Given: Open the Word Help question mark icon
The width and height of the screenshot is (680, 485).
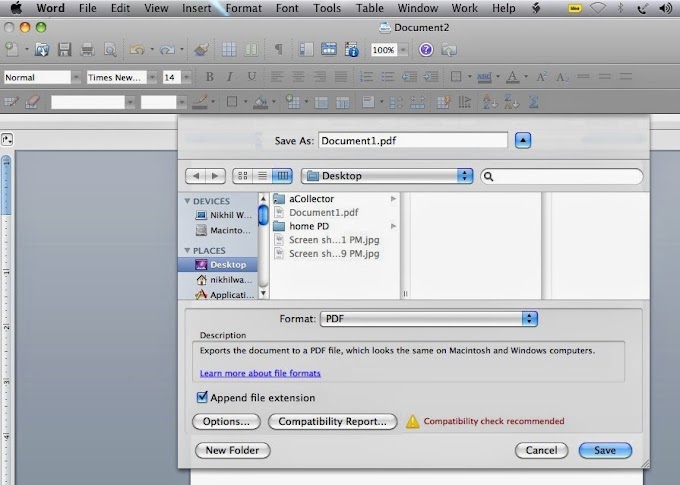Looking at the screenshot, I should (426, 50).
